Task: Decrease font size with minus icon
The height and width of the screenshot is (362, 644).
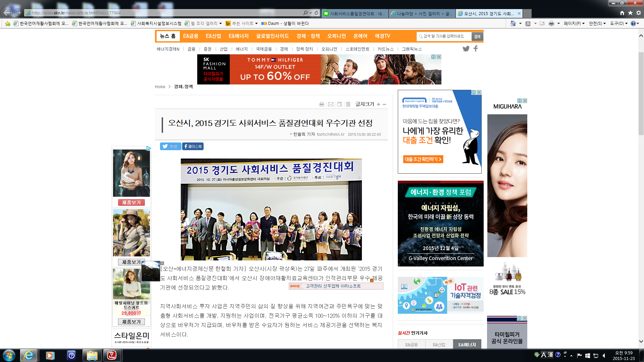Action: [x=384, y=104]
